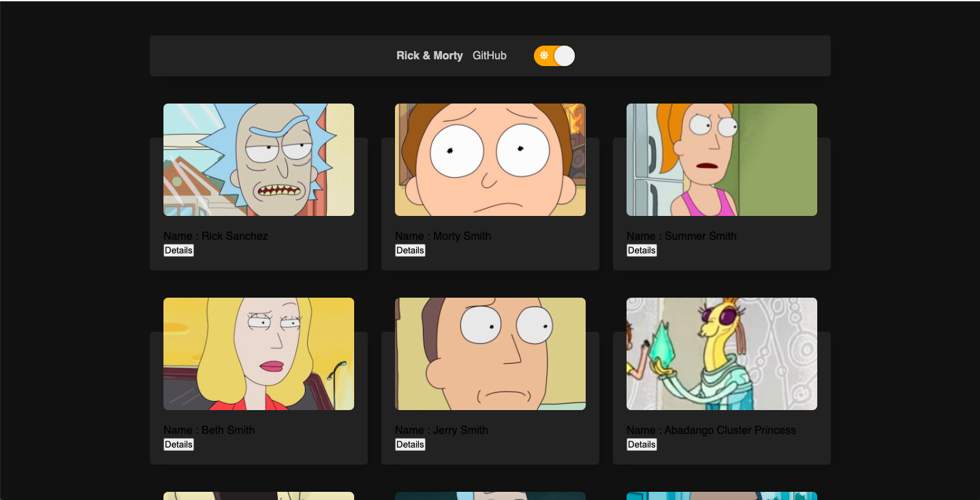Image resolution: width=980 pixels, height=500 pixels.
Task: Click the Abadango Cluster Princess image
Action: click(x=721, y=354)
